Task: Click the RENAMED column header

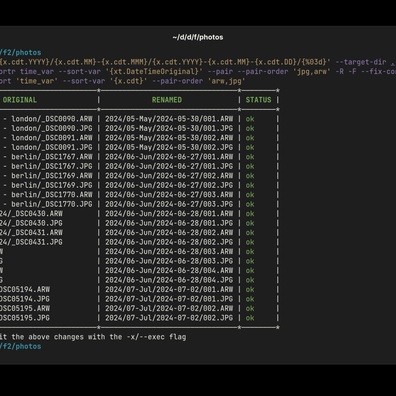Action: (167, 100)
